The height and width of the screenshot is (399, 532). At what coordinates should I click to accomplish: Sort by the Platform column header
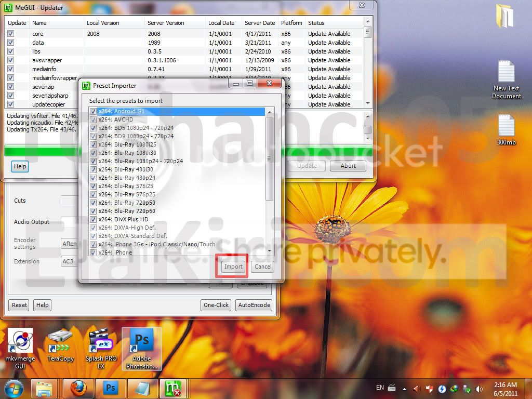[291, 23]
